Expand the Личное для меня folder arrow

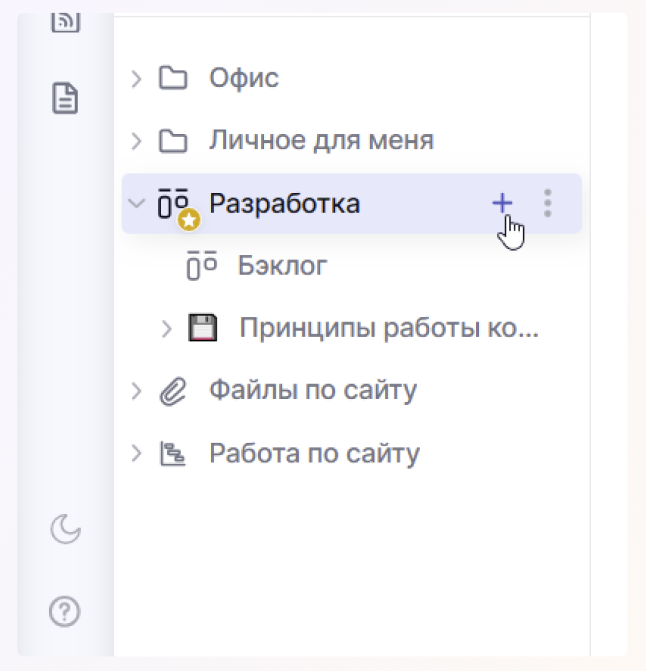coord(137,141)
